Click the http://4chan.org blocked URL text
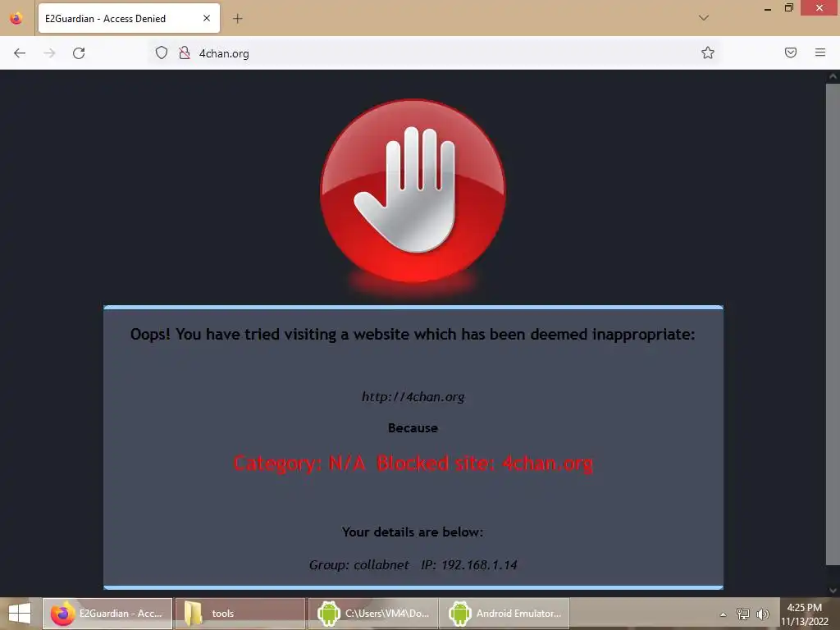The height and width of the screenshot is (630, 840). (x=413, y=397)
